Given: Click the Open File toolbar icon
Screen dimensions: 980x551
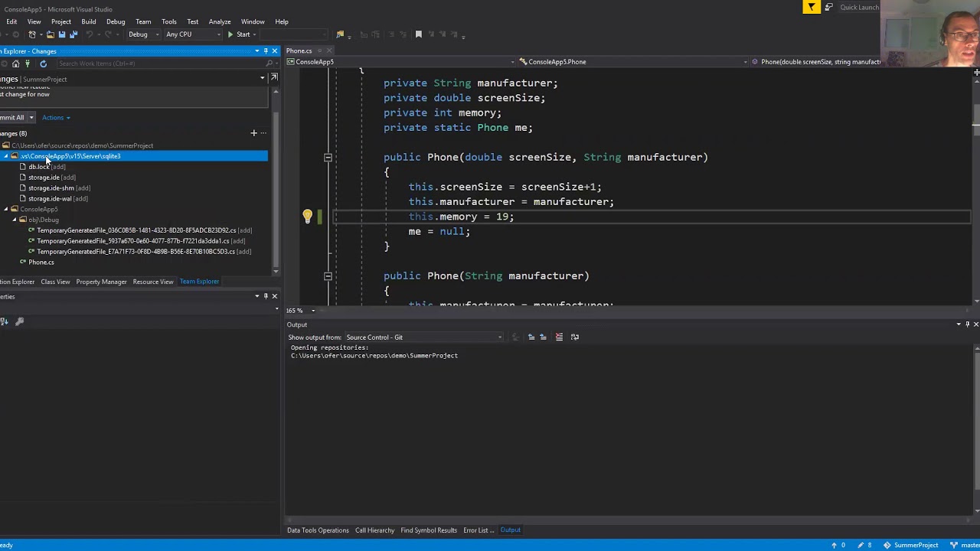Looking at the screenshot, I should pos(51,34).
